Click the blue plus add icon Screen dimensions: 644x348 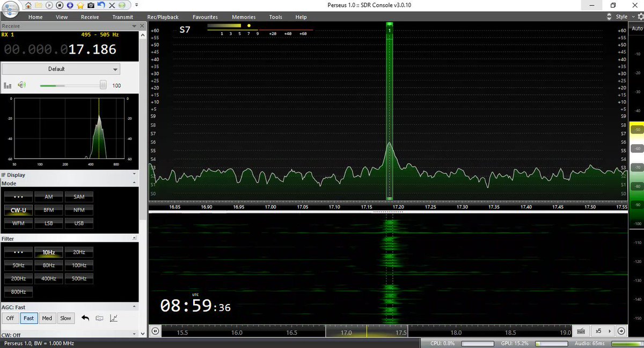(x=70, y=5)
